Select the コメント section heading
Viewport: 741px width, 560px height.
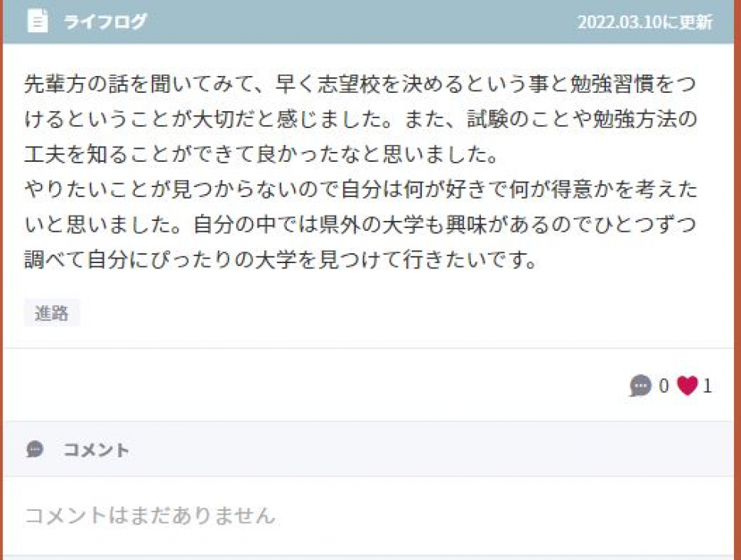coord(96,450)
